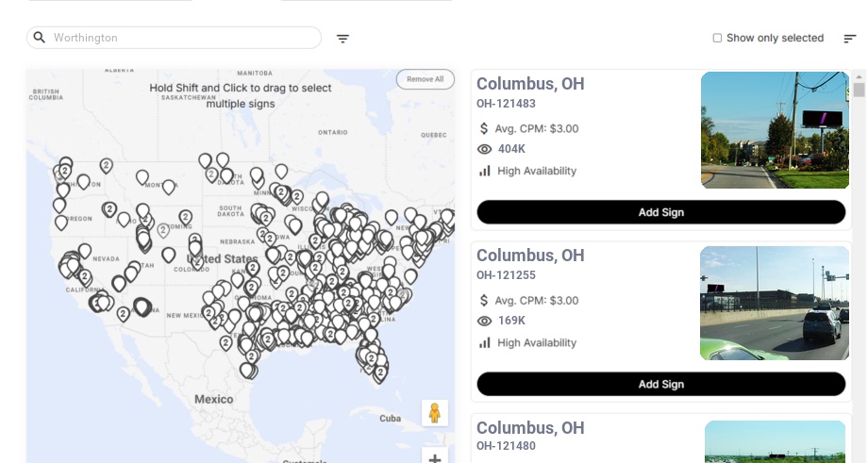Open the filter options icon beside search
The height and width of the screenshot is (463, 868).
pyautogui.click(x=342, y=39)
